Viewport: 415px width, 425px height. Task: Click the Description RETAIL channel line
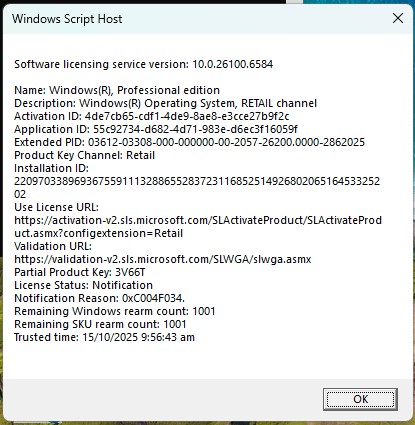pyautogui.click(x=165, y=103)
